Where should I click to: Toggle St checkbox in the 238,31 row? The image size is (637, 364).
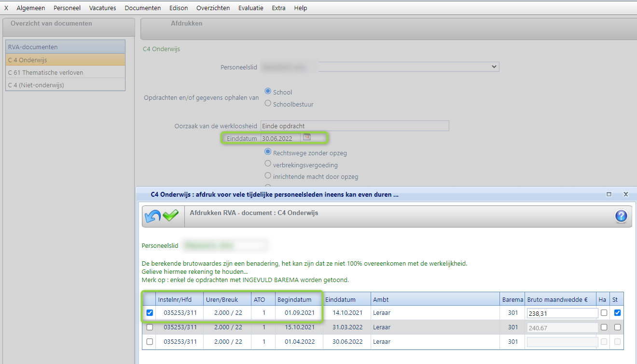tap(617, 312)
